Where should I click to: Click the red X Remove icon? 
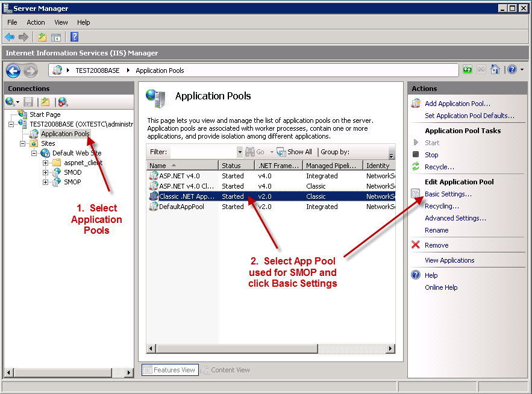tap(416, 245)
